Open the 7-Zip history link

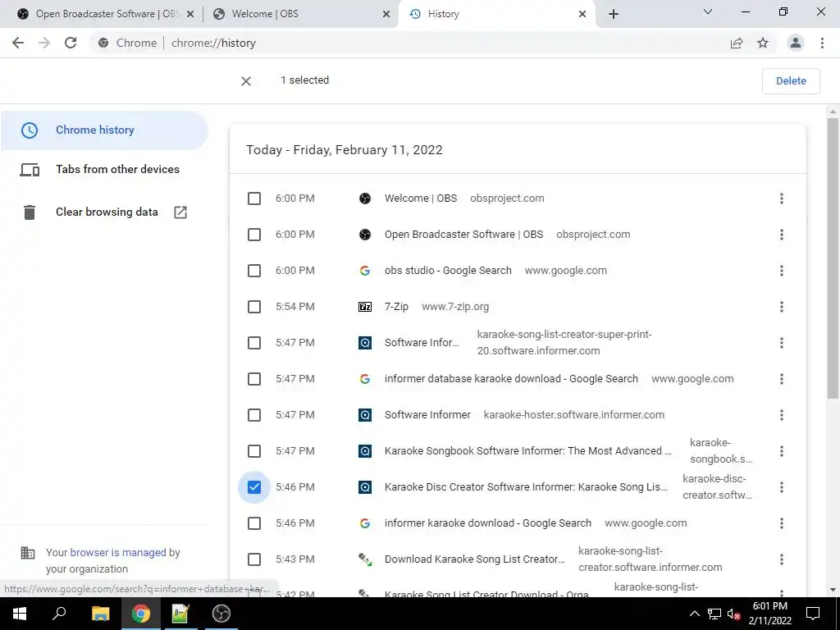(396, 307)
